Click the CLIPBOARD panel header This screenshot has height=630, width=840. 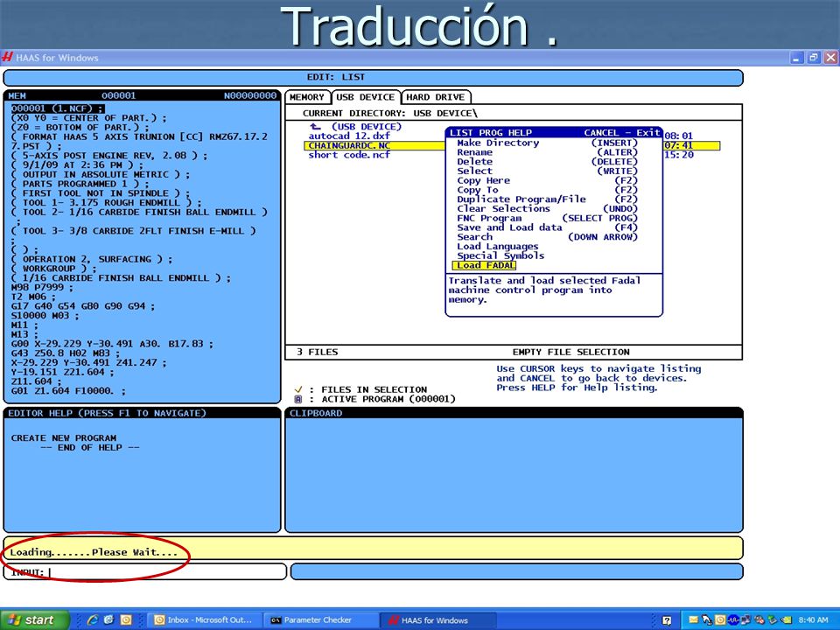(514, 413)
